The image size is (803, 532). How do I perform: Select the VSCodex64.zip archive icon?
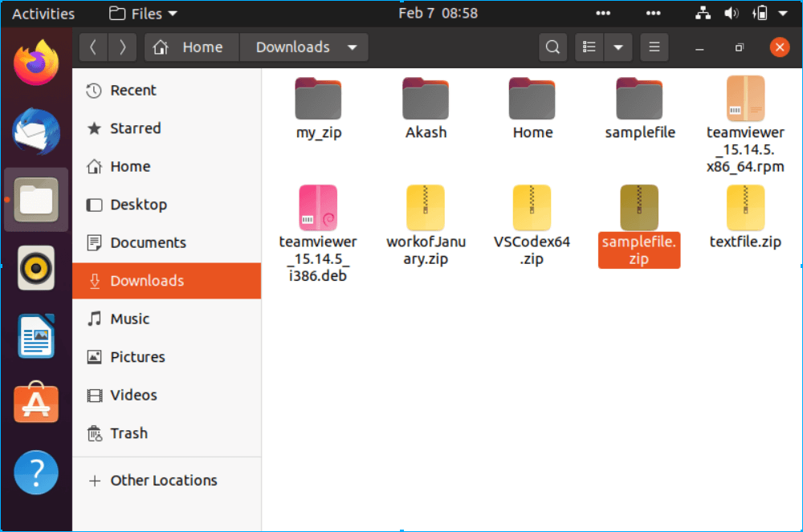click(532, 208)
